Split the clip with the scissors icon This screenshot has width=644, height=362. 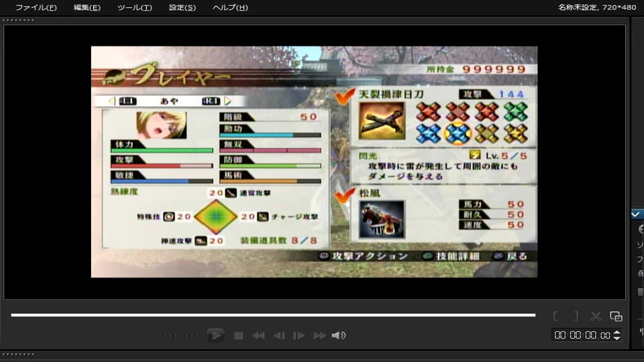[596, 316]
